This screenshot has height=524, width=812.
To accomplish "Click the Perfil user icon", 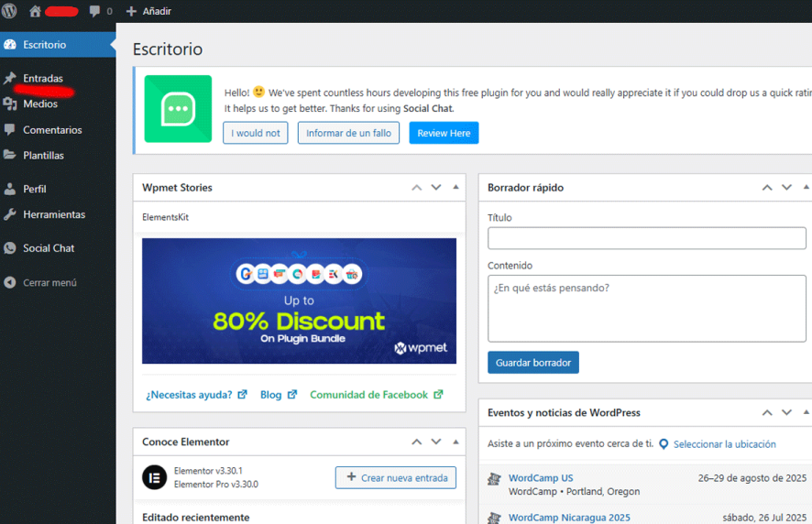I will (10, 189).
